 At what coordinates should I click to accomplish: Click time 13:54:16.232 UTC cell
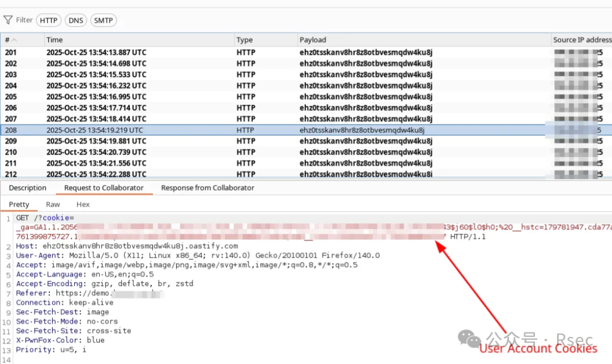pyautogui.click(x=96, y=85)
